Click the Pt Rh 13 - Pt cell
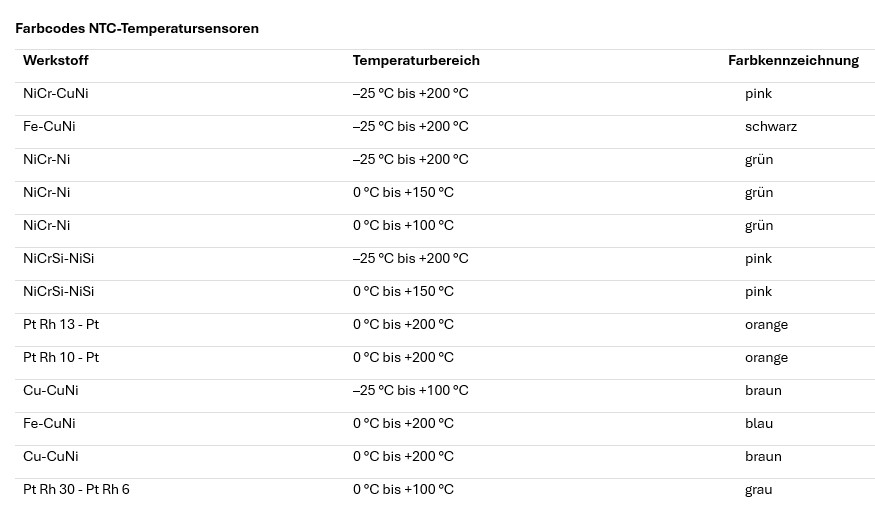This screenshot has height=517, width=875. click(61, 325)
